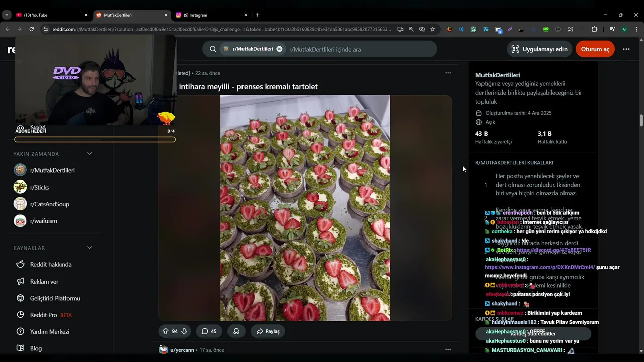The height and width of the screenshot is (362, 644).
Task: Open Reddit header three-dot menu
Action: click(x=626, y=49)
